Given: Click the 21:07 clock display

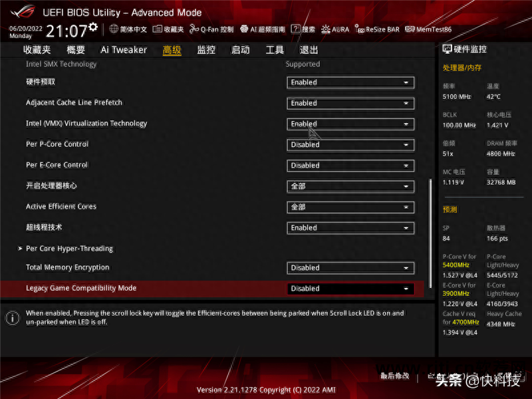Looking at the screenshot, I should (66, 31).
